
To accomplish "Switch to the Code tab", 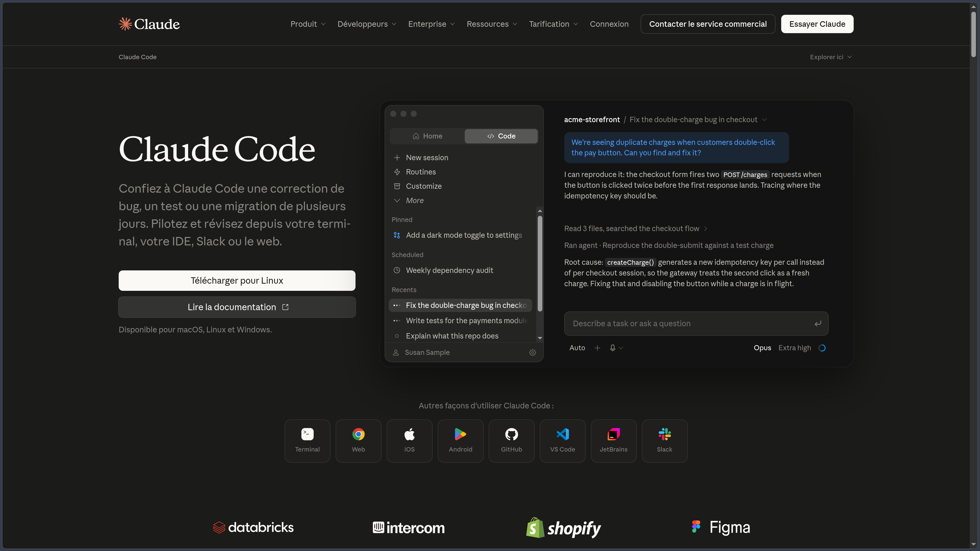I will point(501,136).
